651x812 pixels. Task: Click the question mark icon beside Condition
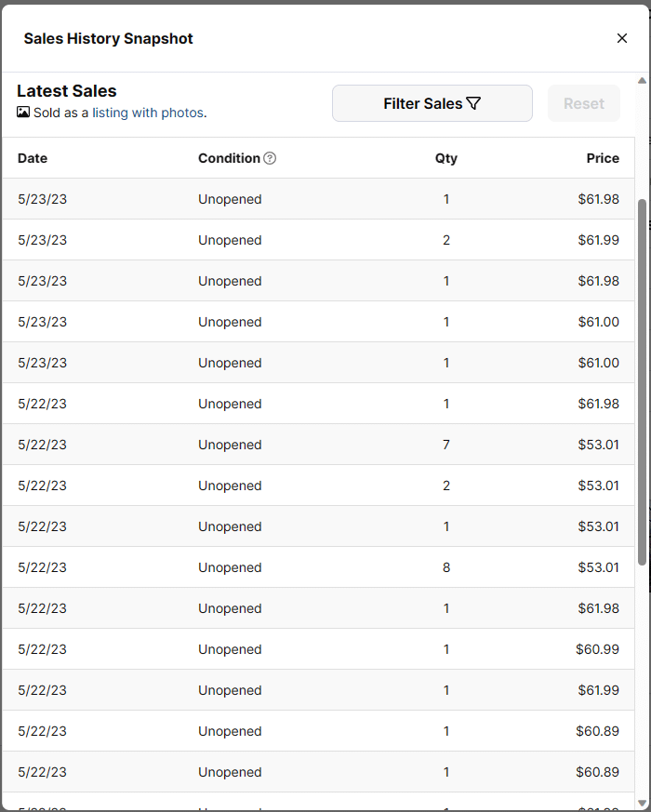270,158
